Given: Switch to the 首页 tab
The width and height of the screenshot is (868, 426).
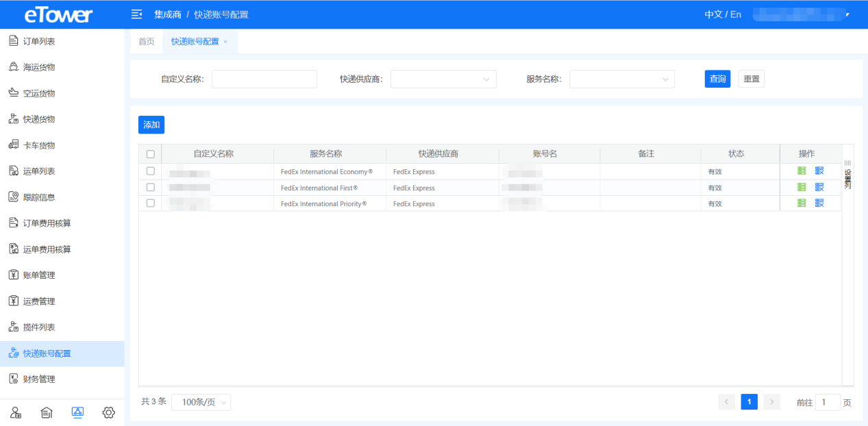Looking at the screenshot, I should 147,42.
